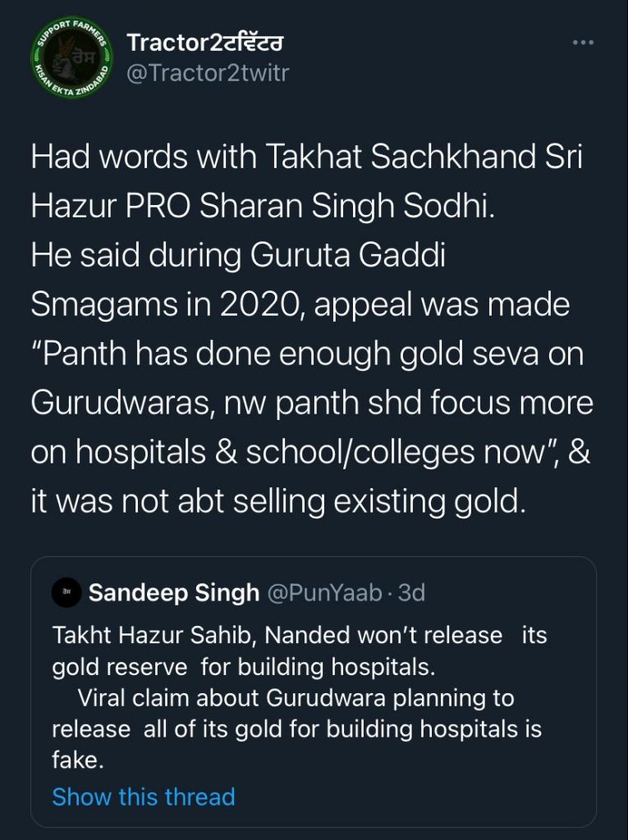Tap the "Smagams in 2020, appeal was made" line
This screenshot has width=628, height=840.
[x=300, y=306]
